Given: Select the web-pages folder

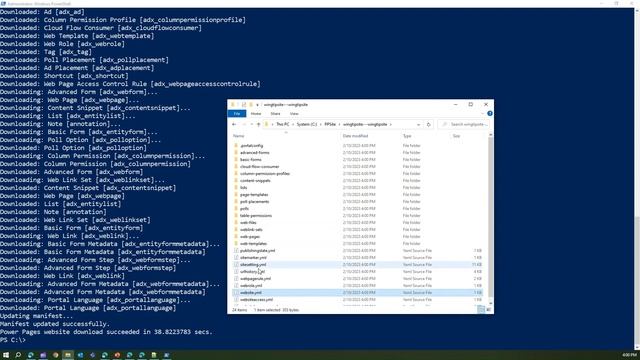Looking at the screenshot, I should [x=250, y=236].
